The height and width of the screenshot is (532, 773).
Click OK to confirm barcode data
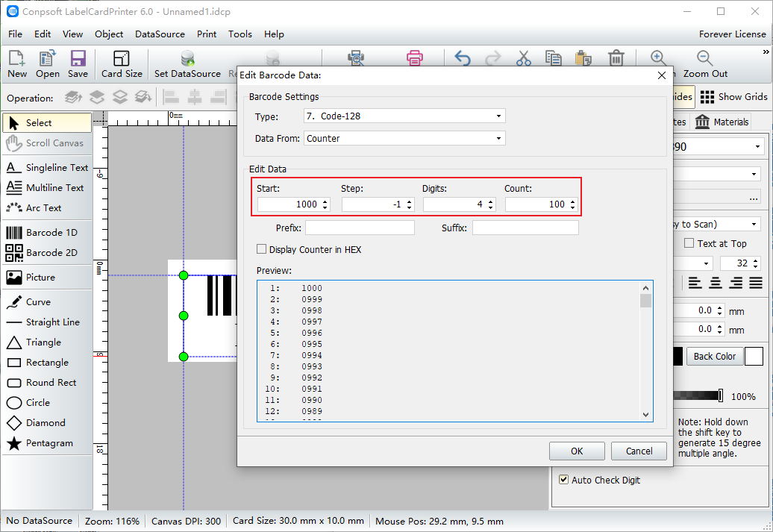(577, 451)
